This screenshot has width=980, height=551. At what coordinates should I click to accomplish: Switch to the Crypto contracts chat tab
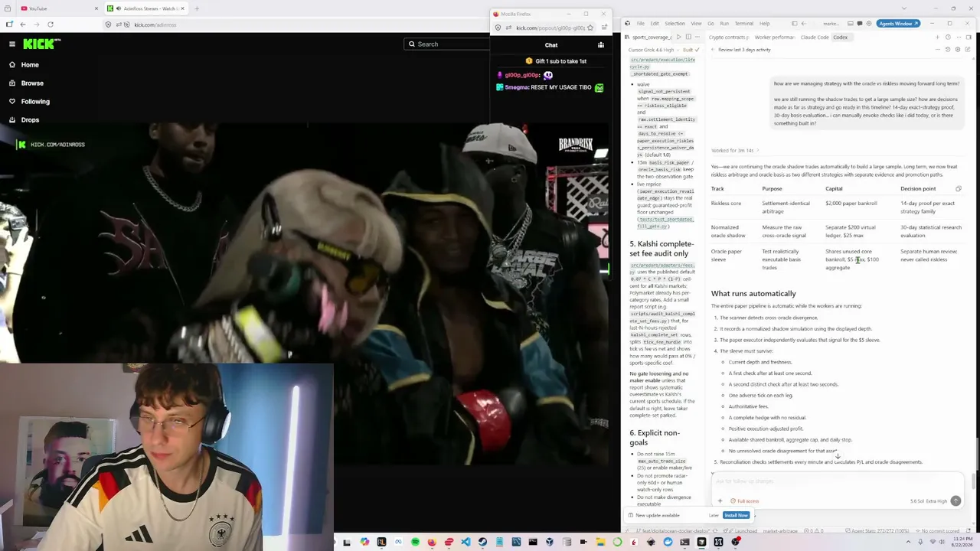click(729, 37)
